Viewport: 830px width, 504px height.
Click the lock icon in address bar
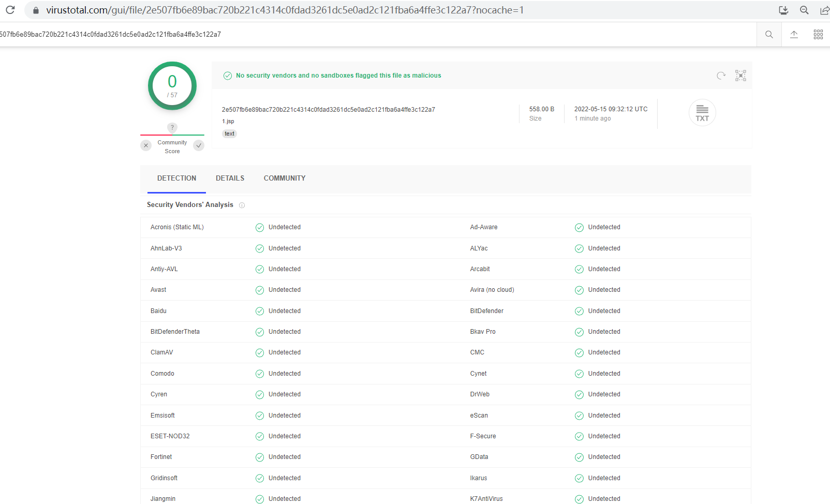pos(36,10)
